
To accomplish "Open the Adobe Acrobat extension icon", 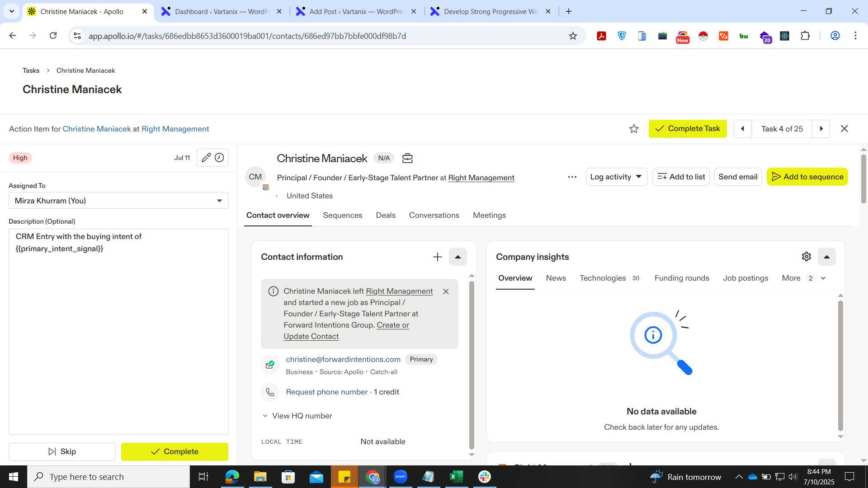I will [601, 36].
